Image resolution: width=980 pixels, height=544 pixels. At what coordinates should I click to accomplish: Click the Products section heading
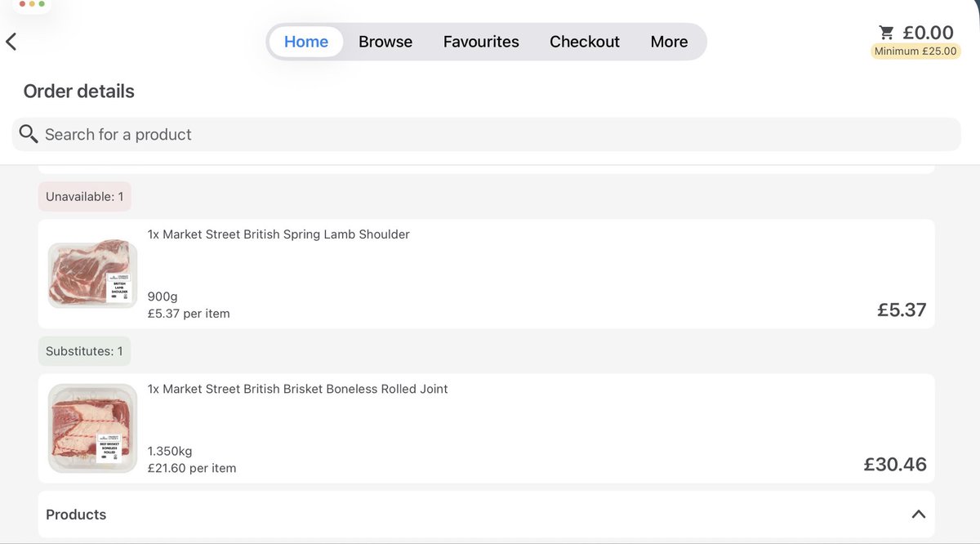tap(76, 515)
